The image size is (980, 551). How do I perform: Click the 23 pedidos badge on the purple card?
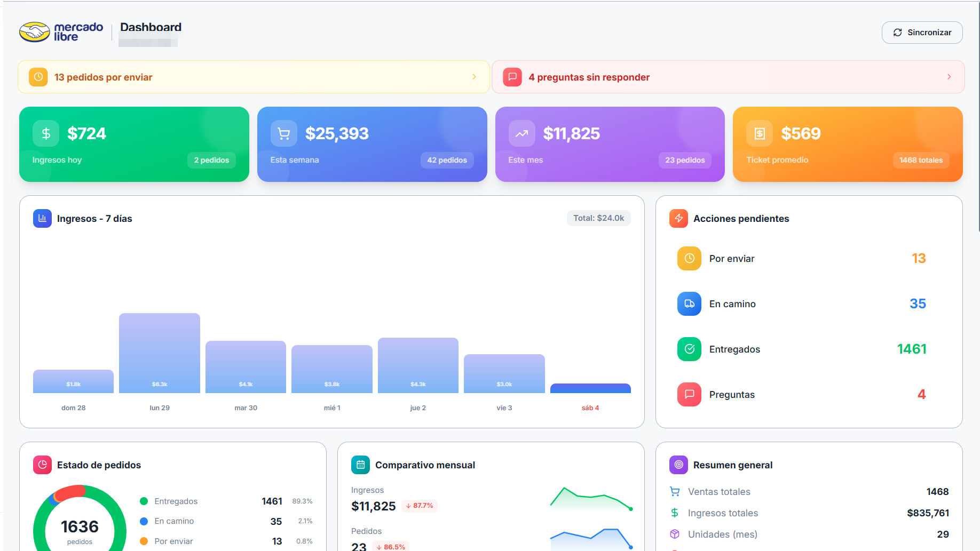pos(685,160)
